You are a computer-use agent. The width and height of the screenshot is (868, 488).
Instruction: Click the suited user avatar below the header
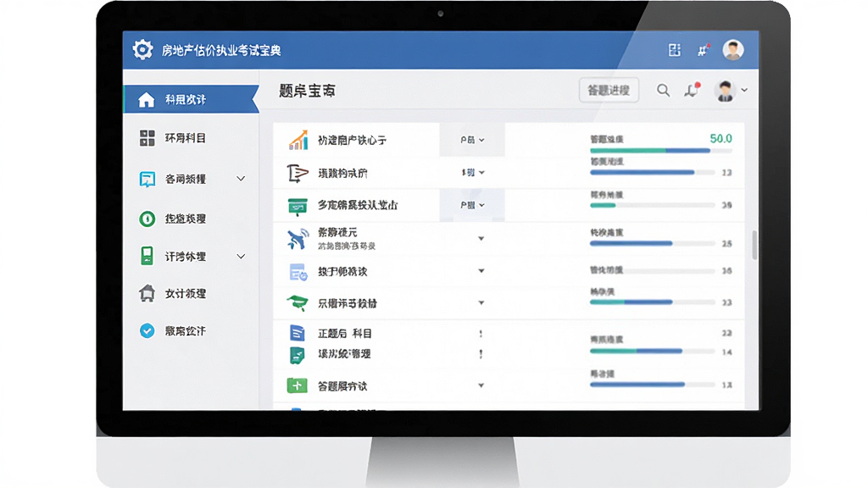(x=725, y=90)
